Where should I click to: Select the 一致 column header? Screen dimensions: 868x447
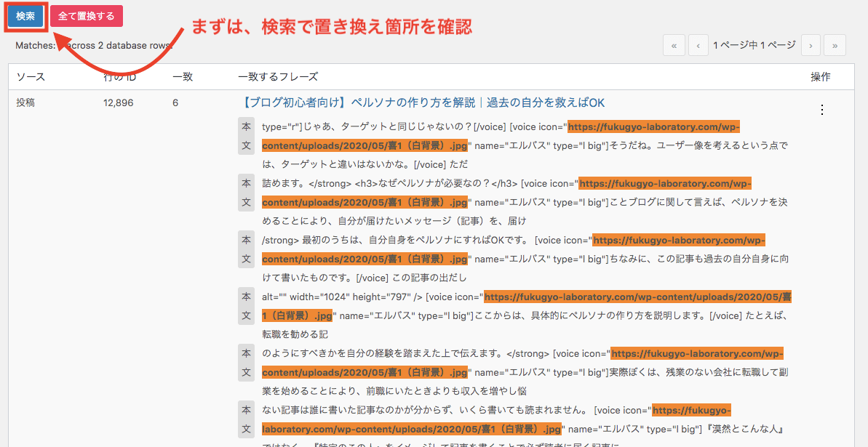(182, 77)
